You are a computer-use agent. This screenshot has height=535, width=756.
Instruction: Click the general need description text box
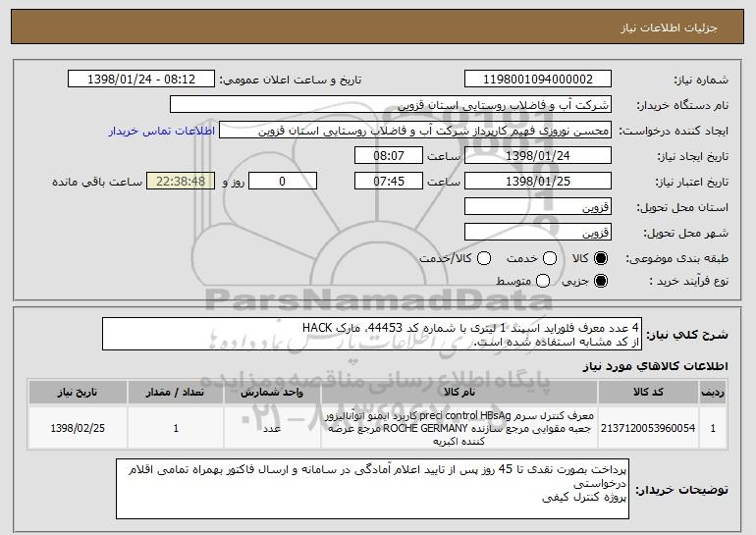point(372,334)
